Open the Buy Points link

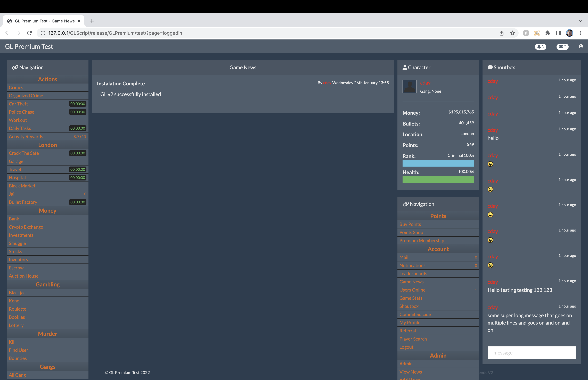(410, 224)
